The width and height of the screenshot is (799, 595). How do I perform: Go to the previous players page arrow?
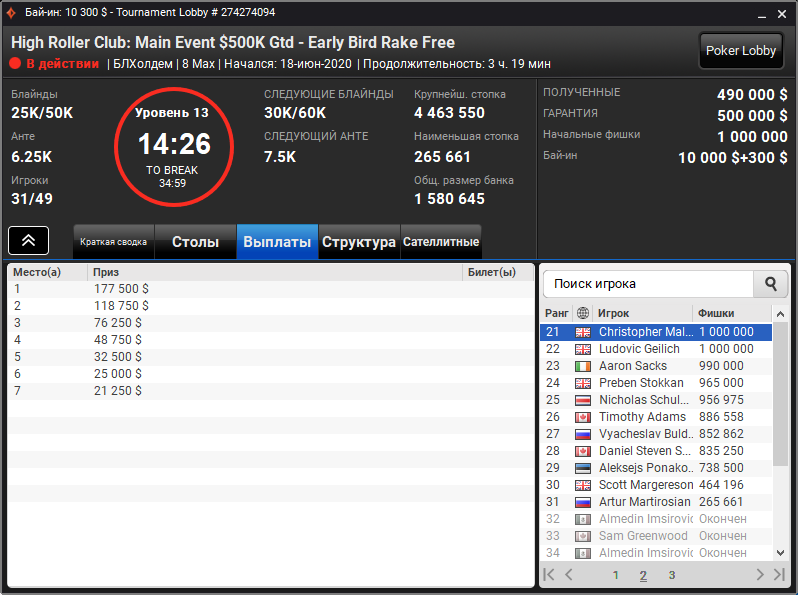click(569, 575)
